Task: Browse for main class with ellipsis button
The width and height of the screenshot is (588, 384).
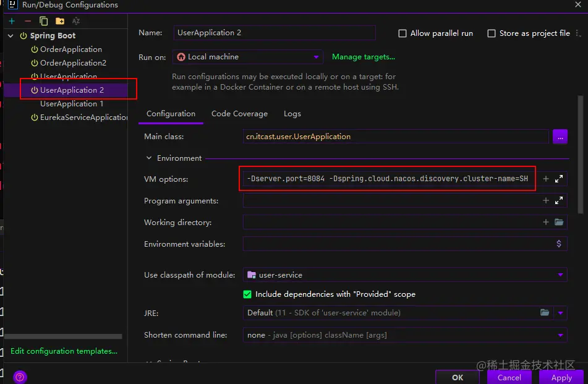Action: click(x=560, y=137)
